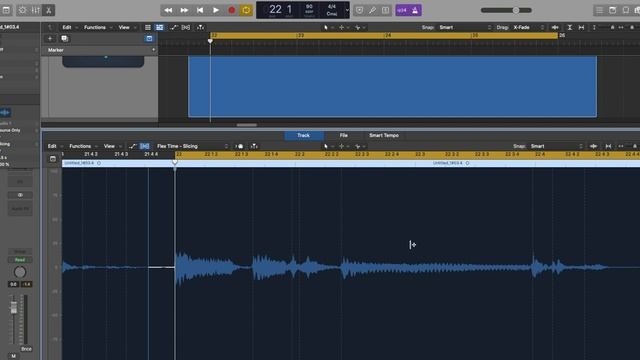Image resolution: width=640 pixels, height=360 pixels.
Task: Click the Marker global track label
Action: tap(56, 50)
